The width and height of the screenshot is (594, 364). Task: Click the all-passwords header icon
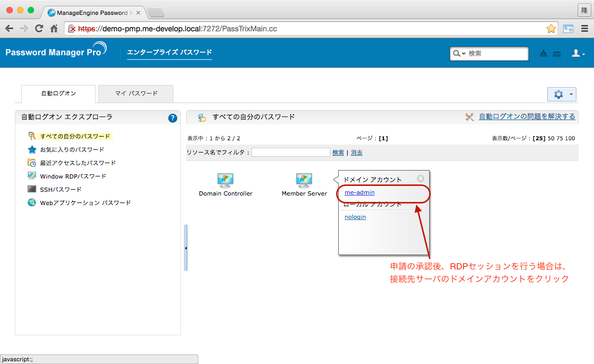202,117
